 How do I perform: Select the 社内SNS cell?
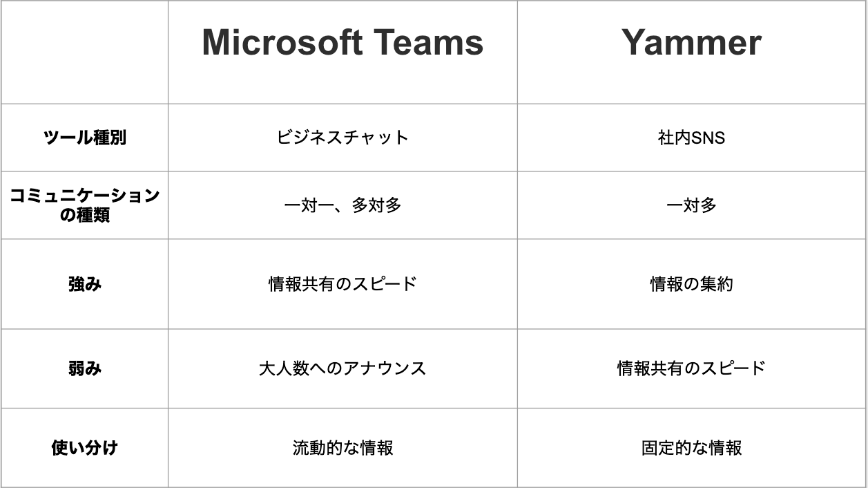[x=691, y=138]
